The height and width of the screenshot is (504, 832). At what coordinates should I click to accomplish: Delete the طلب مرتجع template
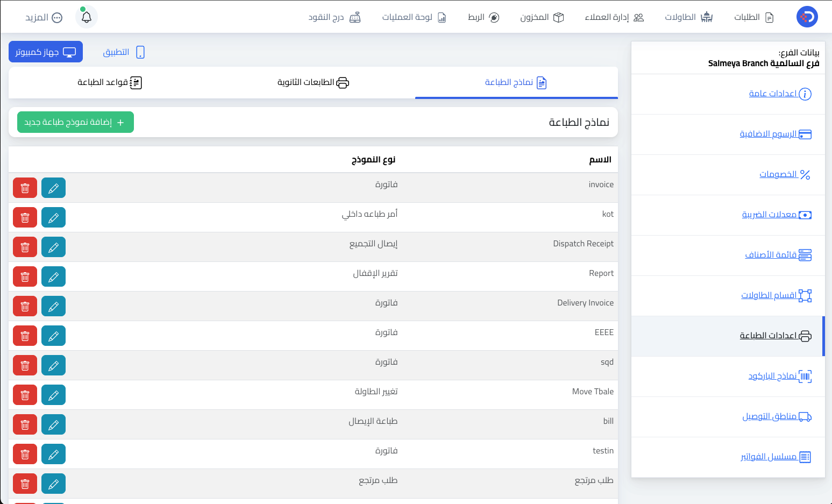25,484
